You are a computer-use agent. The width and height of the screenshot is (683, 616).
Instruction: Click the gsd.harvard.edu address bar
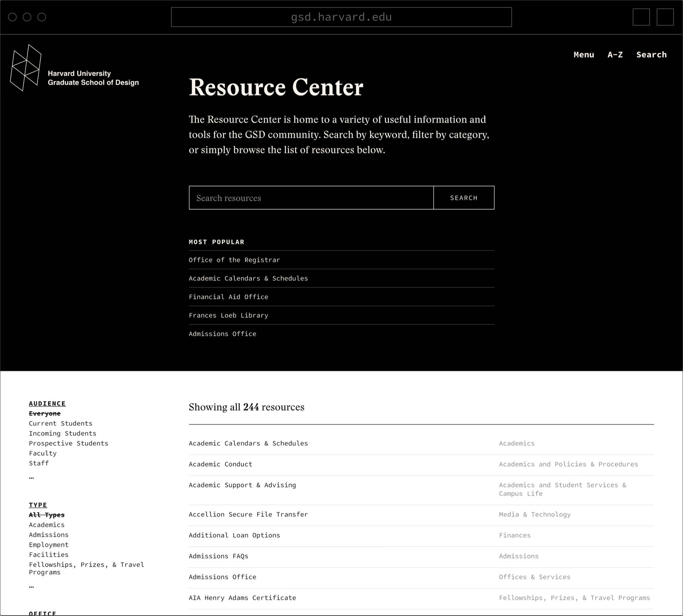[x=341, y=17]
